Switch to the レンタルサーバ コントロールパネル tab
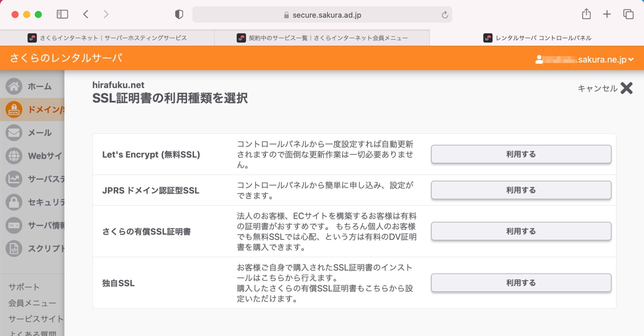 [x=537, y=38]
